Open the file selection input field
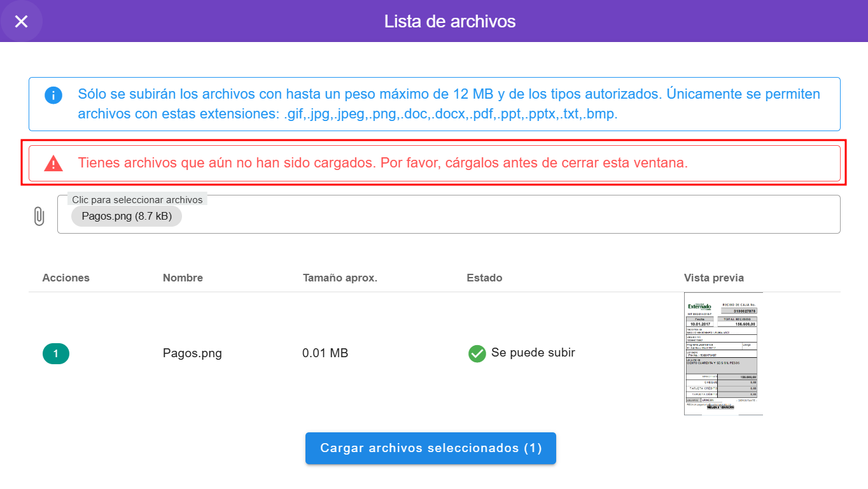Screen dimensions: 868x489 point(509,216)
